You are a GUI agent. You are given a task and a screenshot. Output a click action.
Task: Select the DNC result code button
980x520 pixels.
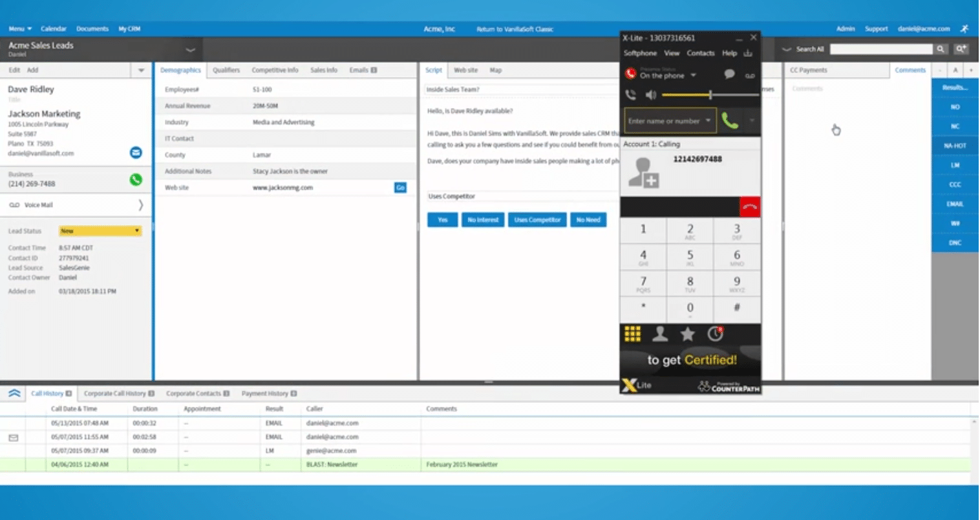coord(955,243)
